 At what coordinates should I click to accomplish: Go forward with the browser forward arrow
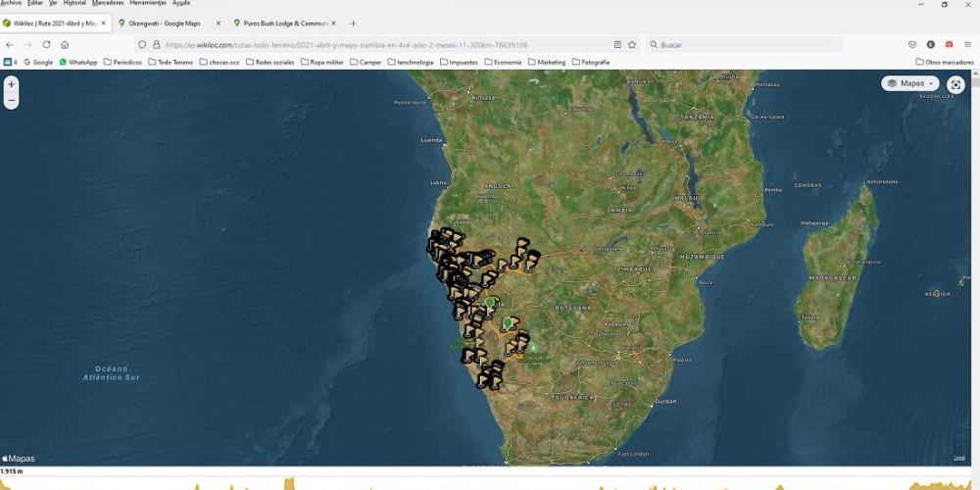[x=27, y=45]
